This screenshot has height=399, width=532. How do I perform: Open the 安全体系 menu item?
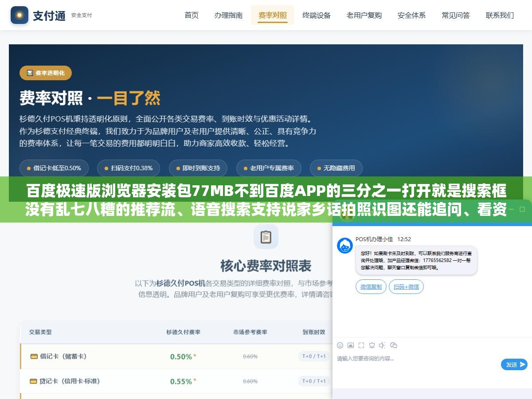pyautogui.click(x=411, y=15)
